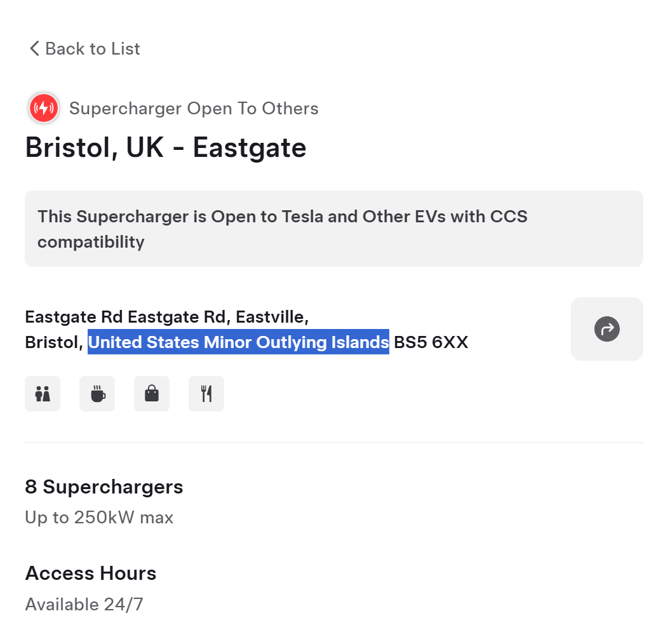Click the Available 24/7 text

[x=84, y=605]
